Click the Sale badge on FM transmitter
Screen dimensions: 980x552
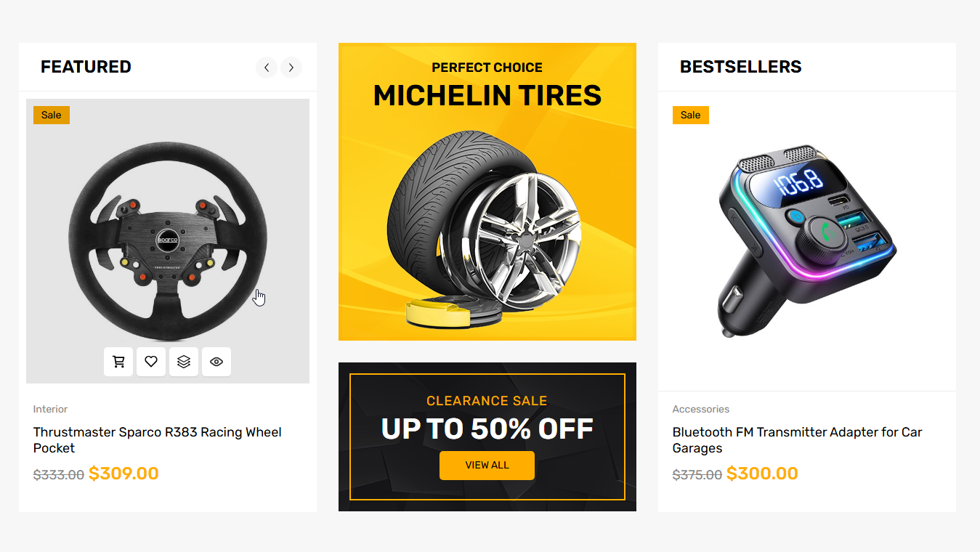pos(690,115)
